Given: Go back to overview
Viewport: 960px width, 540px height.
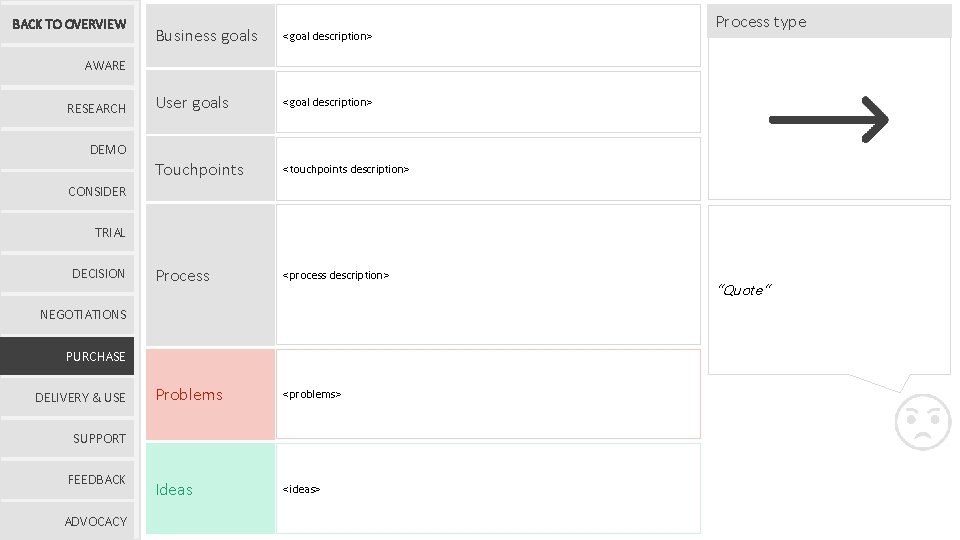Looking at the screenshot, I should [x=68, y=24].
